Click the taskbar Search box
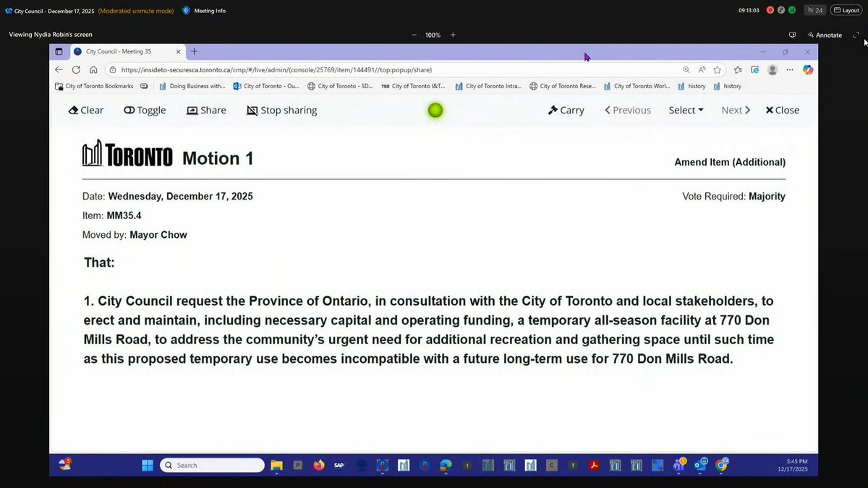 (212, 465)
